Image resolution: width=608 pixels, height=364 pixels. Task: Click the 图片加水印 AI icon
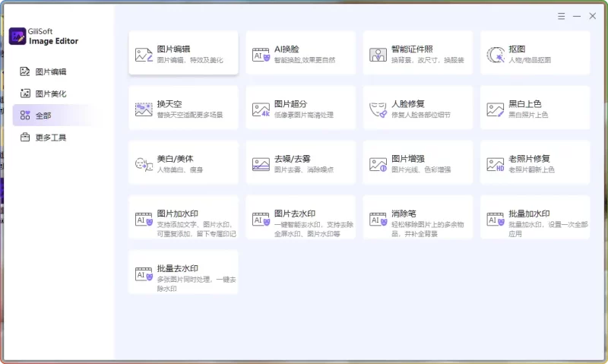click(144, 219)
